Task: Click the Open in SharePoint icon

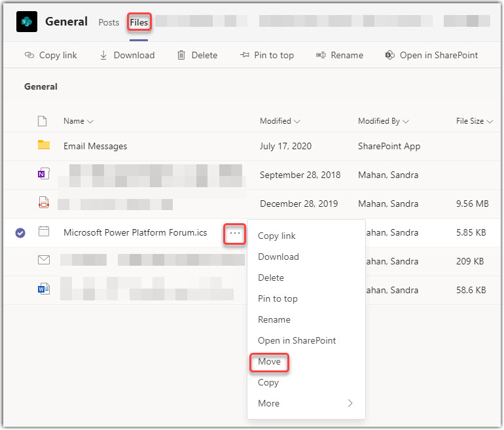Action: point(390,56)
